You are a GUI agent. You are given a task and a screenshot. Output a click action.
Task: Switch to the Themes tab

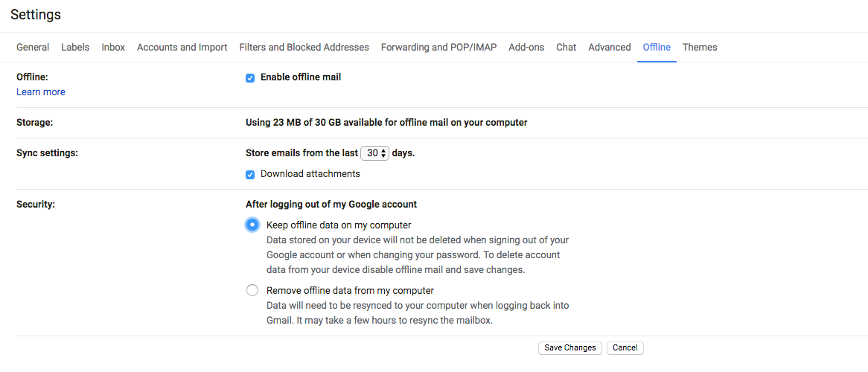click(700, 48)
